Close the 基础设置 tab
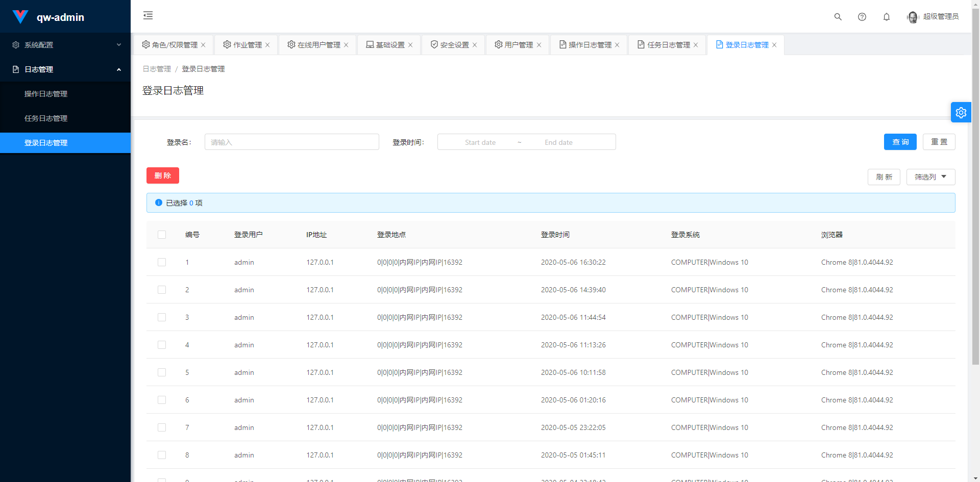 tap(410, 45)
